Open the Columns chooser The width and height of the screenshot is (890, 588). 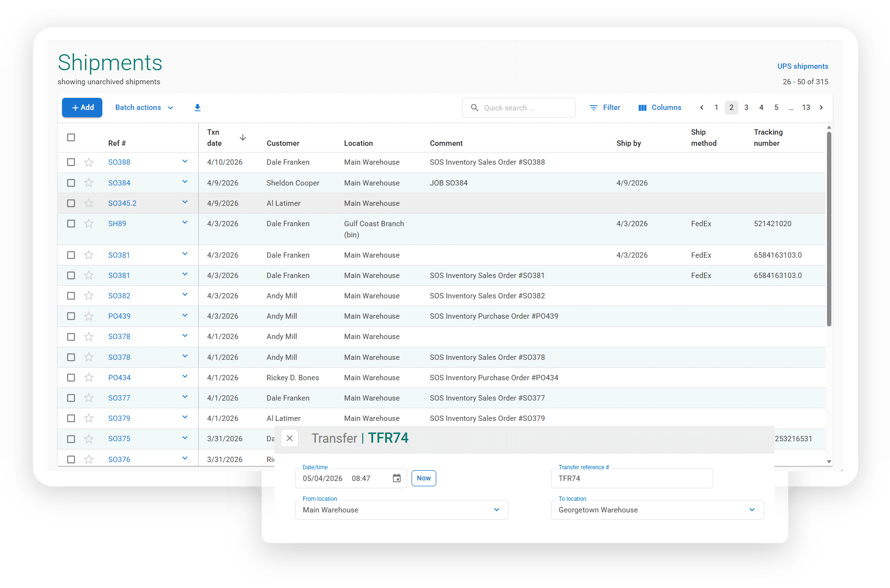click(660, 108)
